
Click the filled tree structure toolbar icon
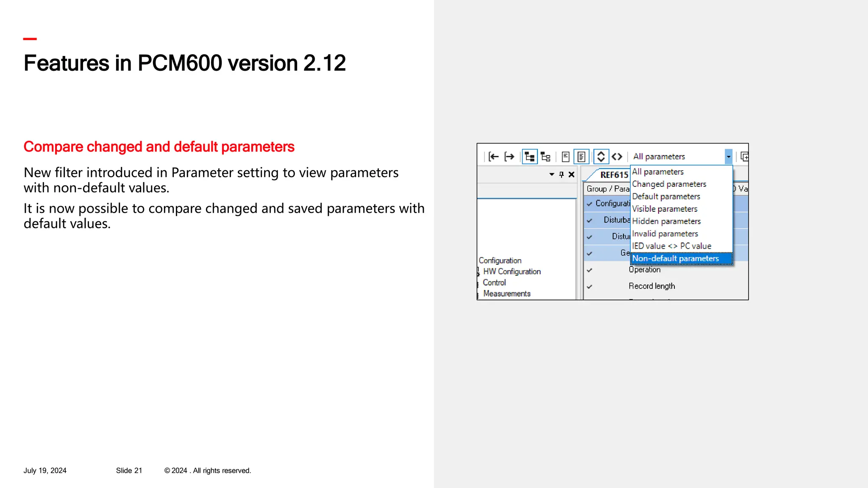529,157
